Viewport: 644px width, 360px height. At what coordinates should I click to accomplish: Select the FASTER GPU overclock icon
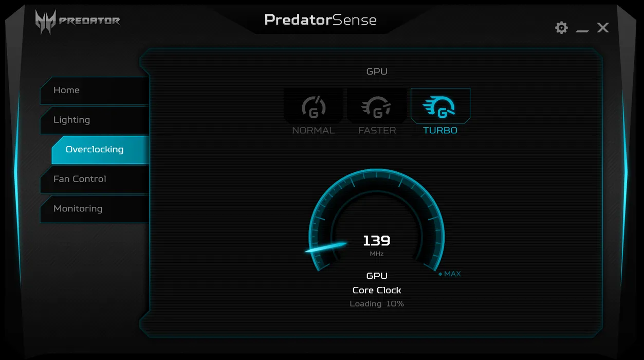click(377, 106)
